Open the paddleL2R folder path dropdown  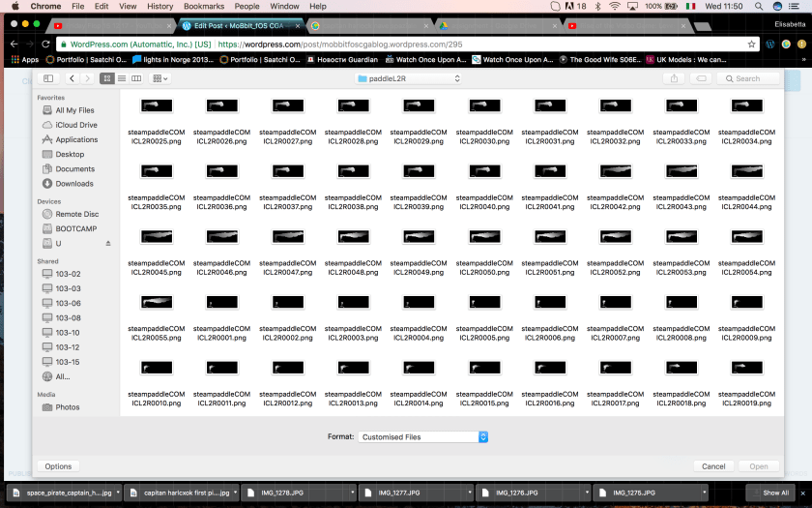[x=406, y=78]
